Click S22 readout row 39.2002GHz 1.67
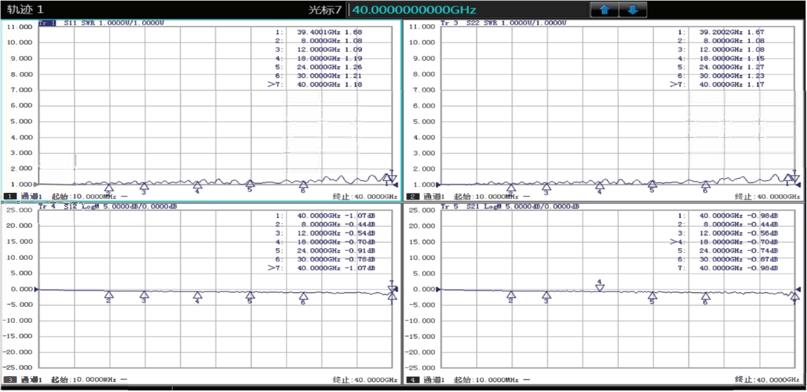 pyautogui.click(x=721, y=32)
